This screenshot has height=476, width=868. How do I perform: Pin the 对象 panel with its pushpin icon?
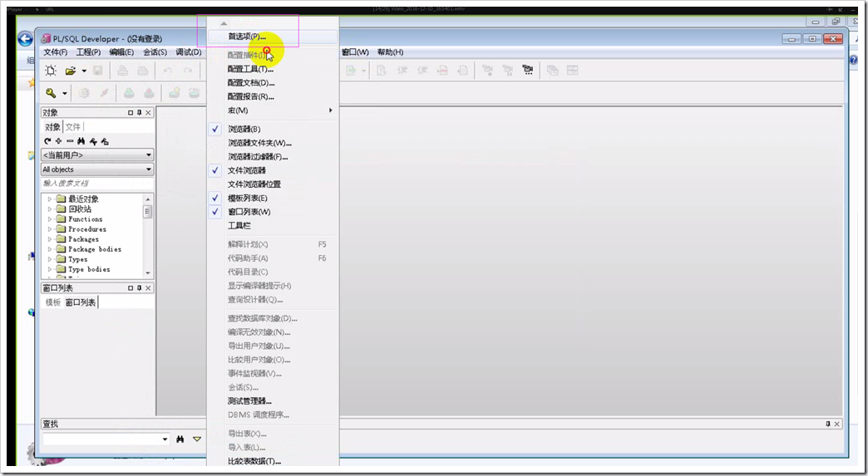pyautogui.click(x=140, y=113)
